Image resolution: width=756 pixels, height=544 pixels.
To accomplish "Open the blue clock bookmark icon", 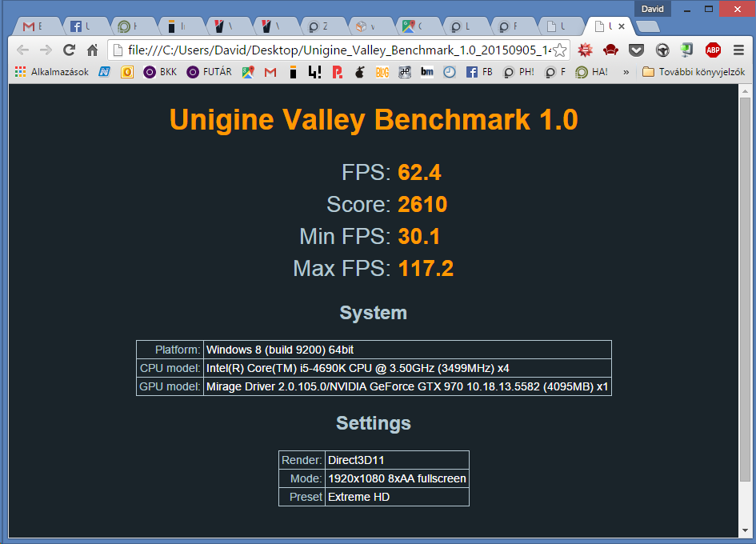I will (450, 72).
